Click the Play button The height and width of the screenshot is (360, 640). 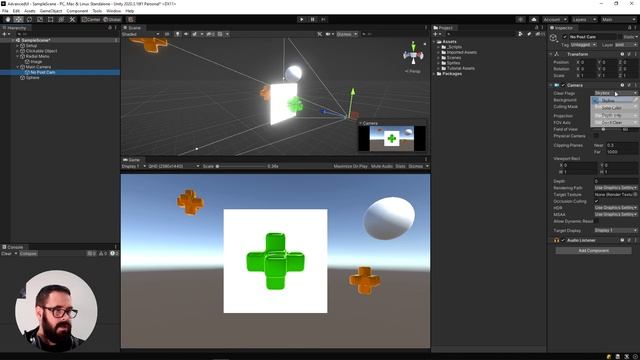point(302,19)
